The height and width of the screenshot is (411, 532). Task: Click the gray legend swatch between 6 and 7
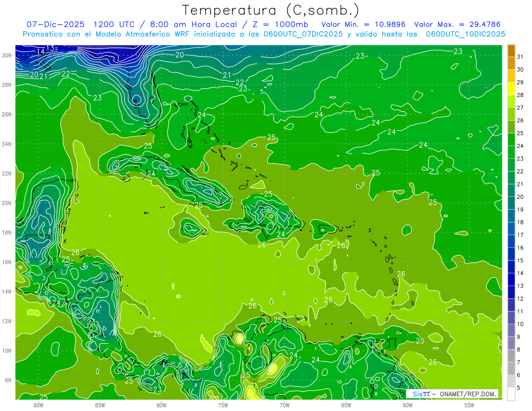pyautogui.click(x=511, y=369)
